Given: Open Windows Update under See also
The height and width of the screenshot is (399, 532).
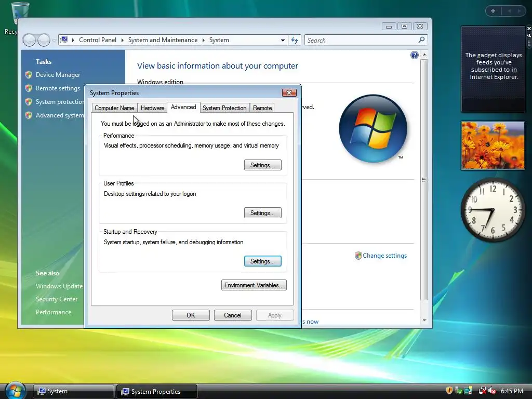Looking at the screenshot, I should point(59,286).
